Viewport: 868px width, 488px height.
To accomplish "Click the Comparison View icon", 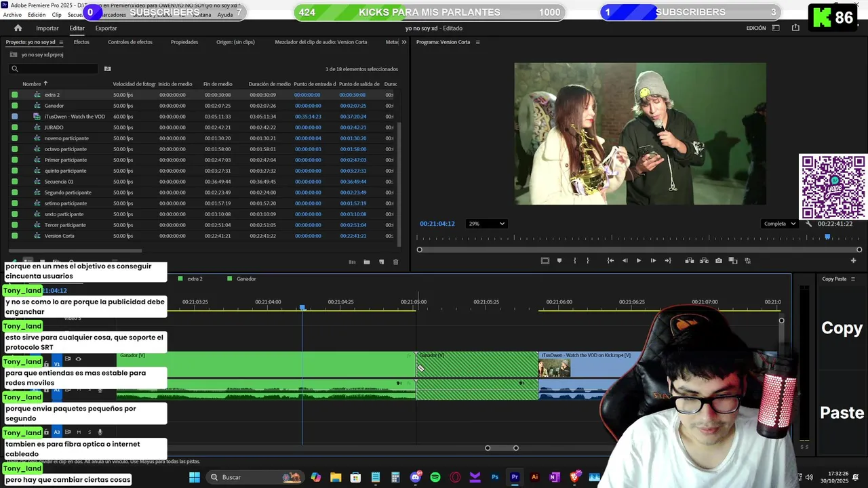I will tap(733, 260).
